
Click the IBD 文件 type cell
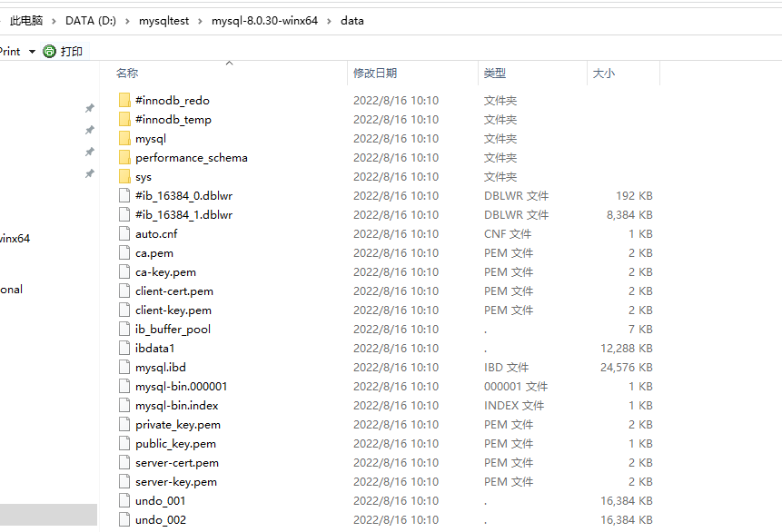click(506, 368)
